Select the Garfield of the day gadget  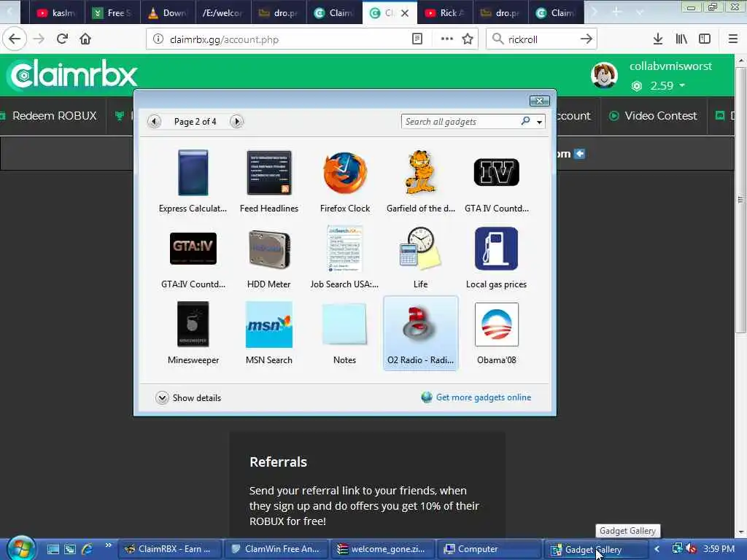click(x=421, y=182)
